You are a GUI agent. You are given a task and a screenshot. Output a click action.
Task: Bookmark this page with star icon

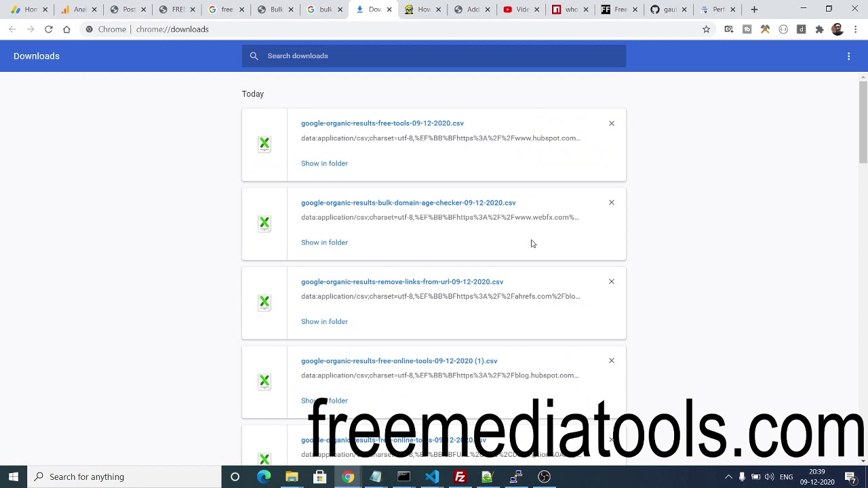[706, 29]
